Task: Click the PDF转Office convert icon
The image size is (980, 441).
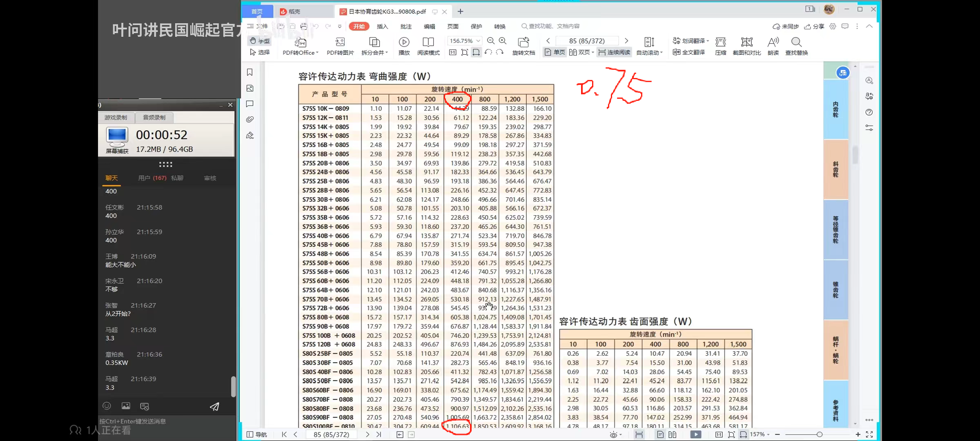Action: point(300,42)
